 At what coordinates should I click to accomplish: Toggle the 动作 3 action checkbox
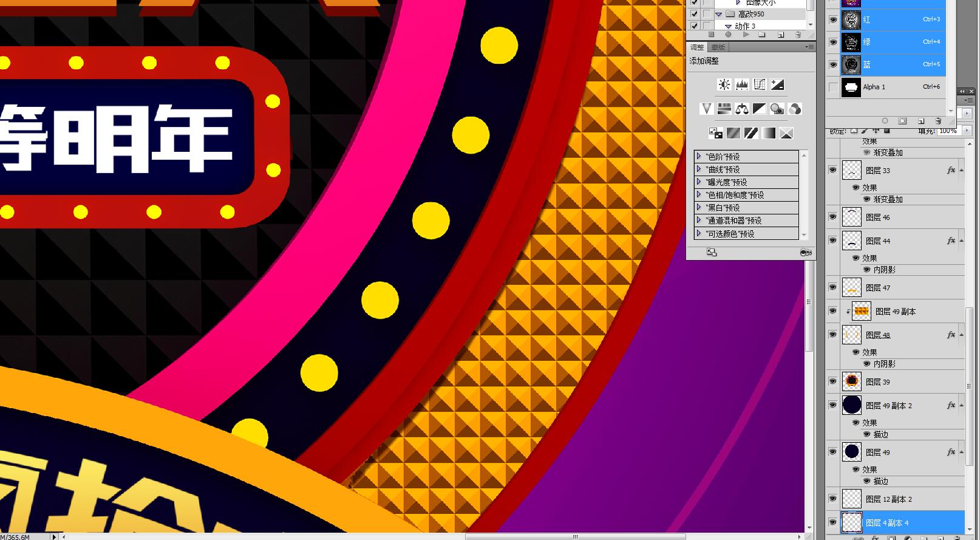pos(694,26)
